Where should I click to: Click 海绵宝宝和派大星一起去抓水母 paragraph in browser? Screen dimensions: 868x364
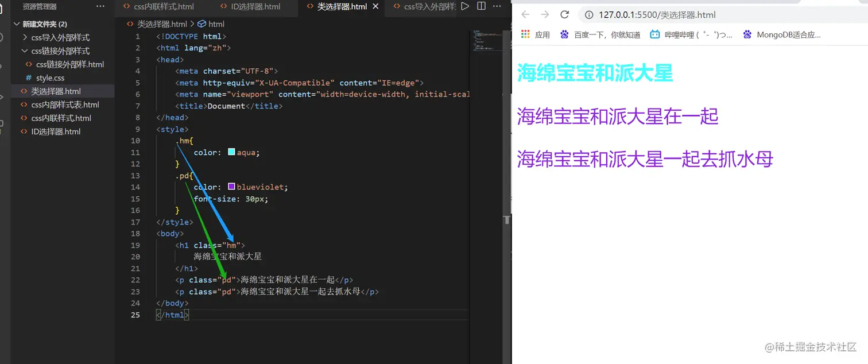pos(645,159)
